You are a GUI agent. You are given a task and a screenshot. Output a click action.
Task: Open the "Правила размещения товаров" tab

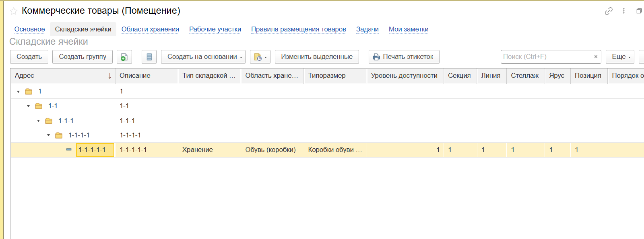pos(298,29)
